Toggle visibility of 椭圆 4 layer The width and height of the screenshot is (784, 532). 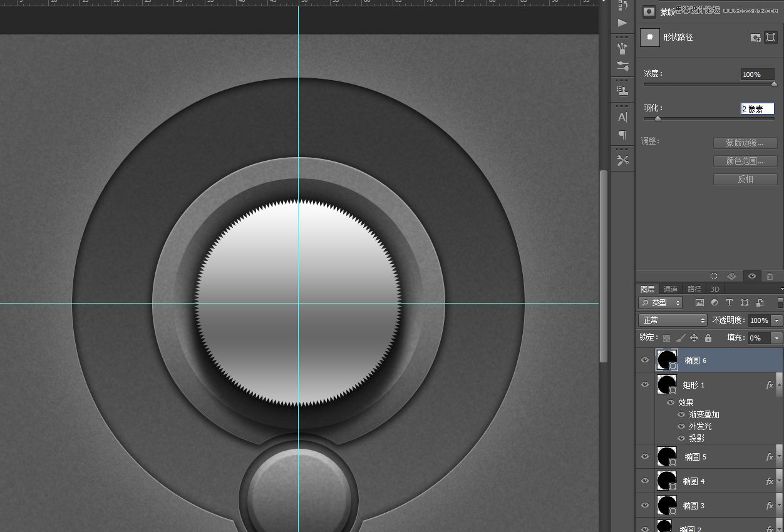tap(645, 481)
